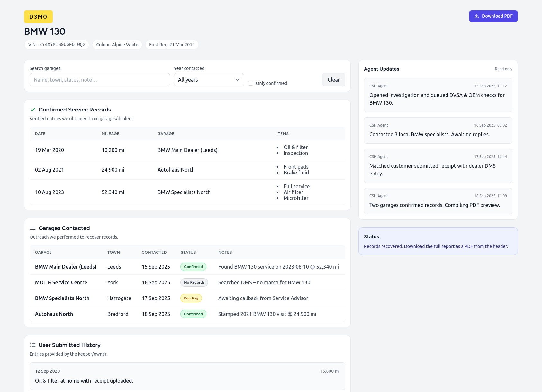Click the green checkmark beside Confirmed Service Records

[x=33, y=110]
